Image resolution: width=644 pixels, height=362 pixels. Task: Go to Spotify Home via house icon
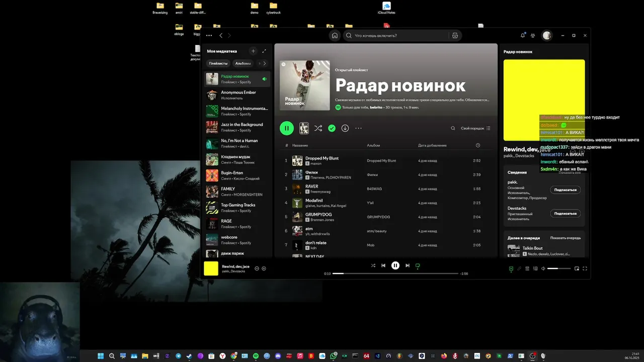[335, 36]
